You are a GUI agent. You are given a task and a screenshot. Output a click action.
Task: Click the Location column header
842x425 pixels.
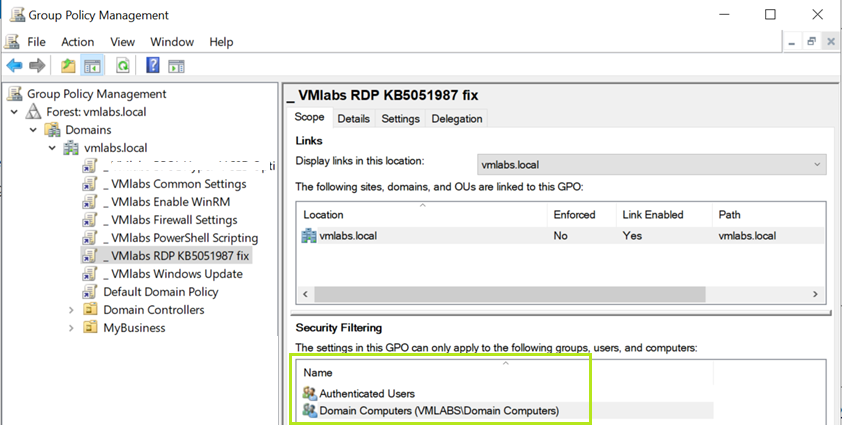click(323, 215)
